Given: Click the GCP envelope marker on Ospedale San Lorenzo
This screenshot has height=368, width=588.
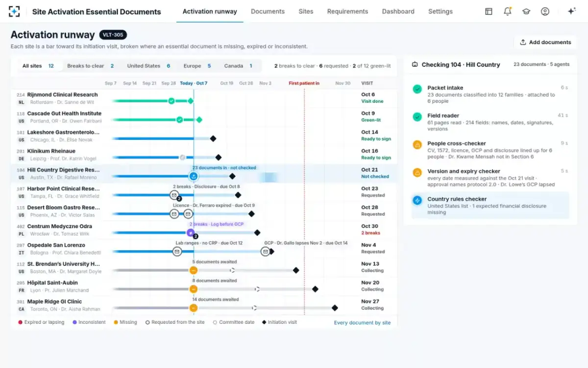Looking at the screenshot, I should pos(265,252).
